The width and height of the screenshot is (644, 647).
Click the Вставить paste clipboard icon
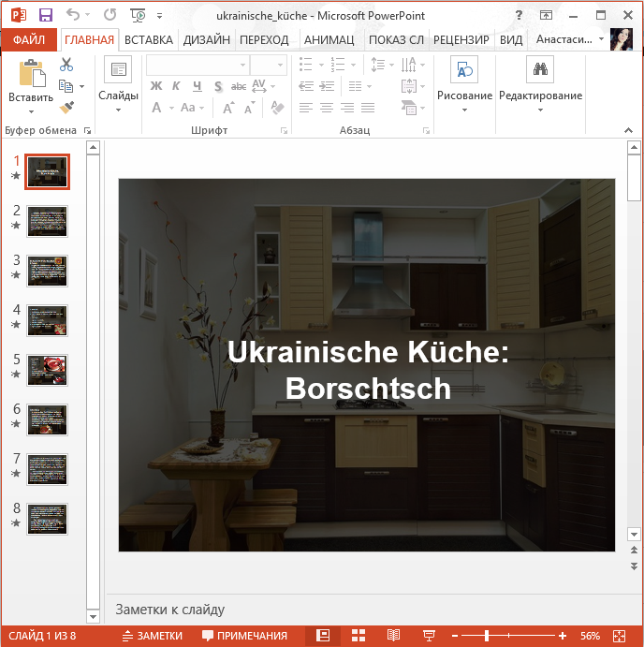(x=32, y=73)
